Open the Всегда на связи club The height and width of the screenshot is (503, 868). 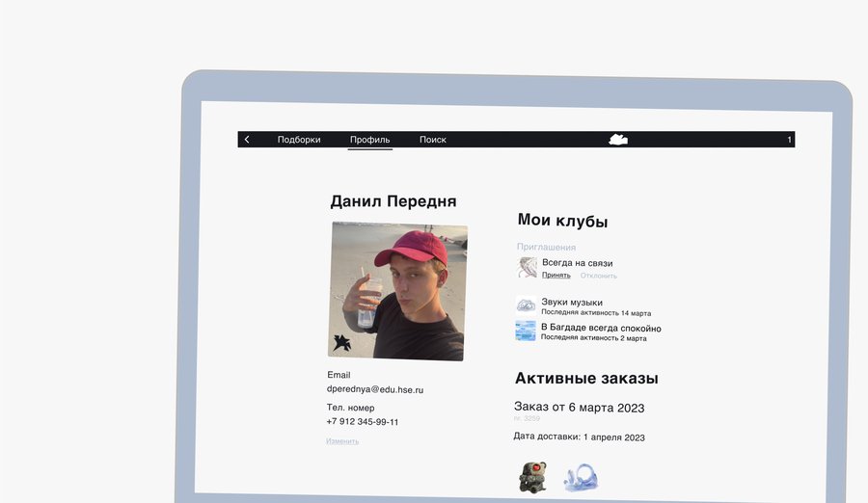578,263
